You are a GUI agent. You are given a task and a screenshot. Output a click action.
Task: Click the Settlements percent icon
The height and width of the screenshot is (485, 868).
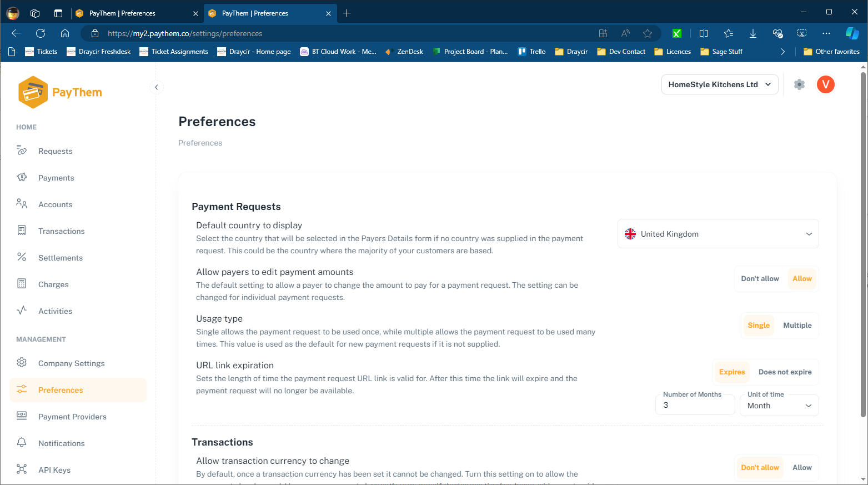click(x=22, y=258)
